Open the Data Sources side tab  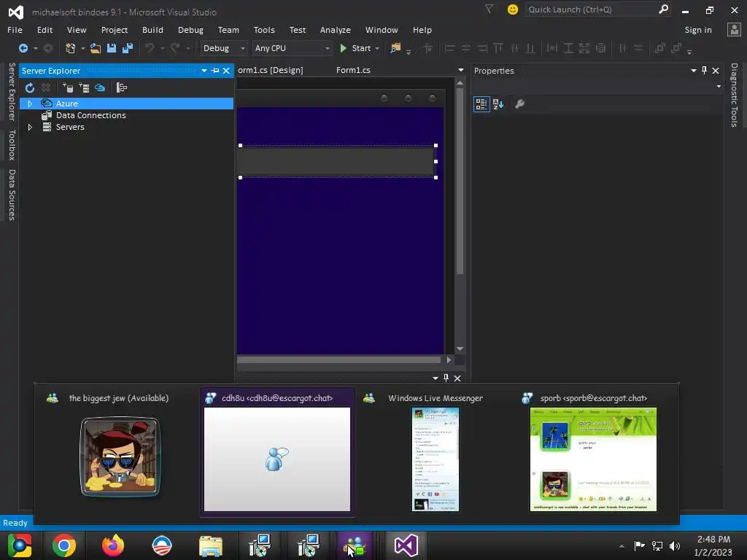point(12,195)
